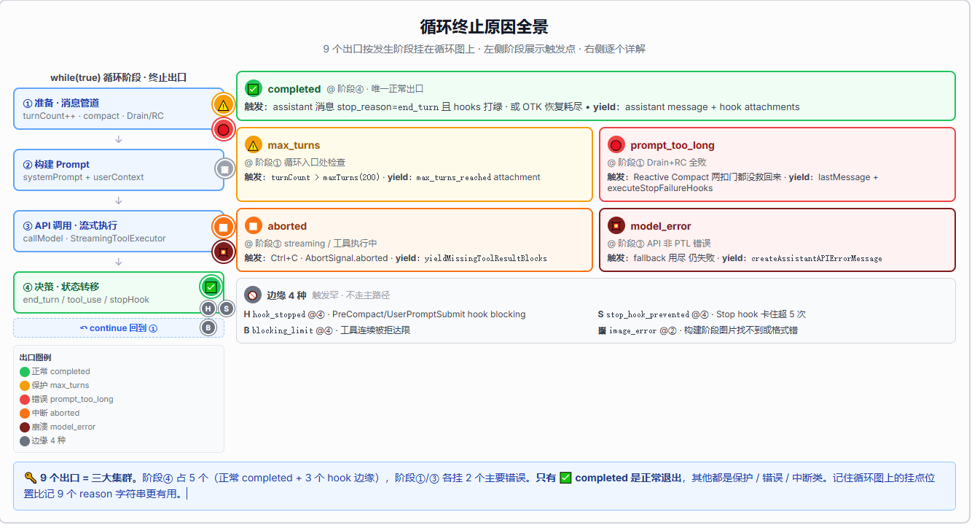Click the 循环终止原因全景 page title
Viewport: 980px width, 528px height.
[x=485, y=27]
